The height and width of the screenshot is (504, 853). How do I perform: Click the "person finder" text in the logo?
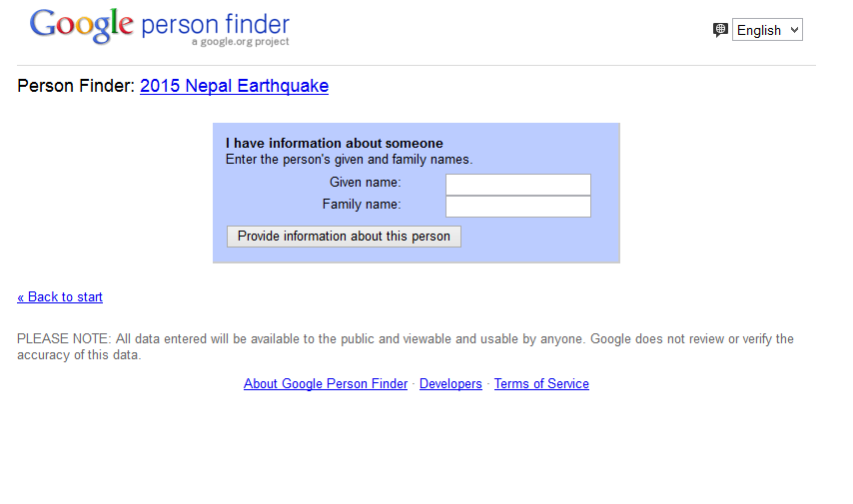tap(216, 24)
